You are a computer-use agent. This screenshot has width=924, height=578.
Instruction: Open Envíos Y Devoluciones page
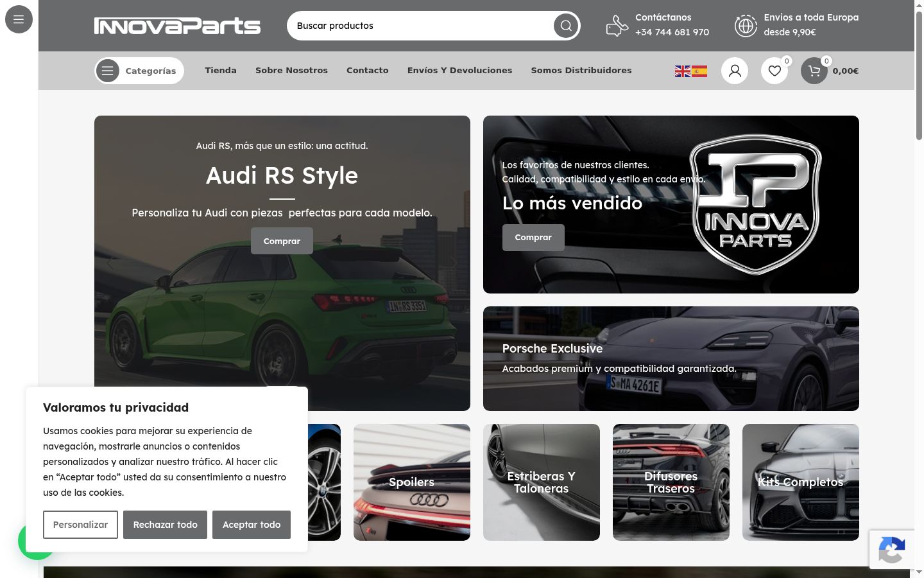pos(459,71)
